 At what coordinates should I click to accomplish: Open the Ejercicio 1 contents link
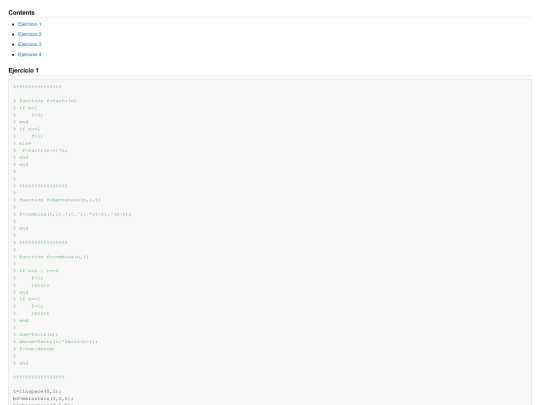[30, 24]
